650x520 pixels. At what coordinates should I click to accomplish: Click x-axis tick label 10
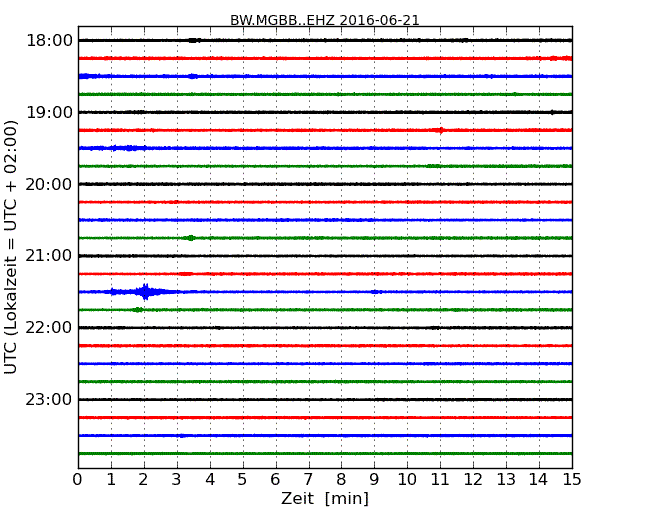click(407, 480)
